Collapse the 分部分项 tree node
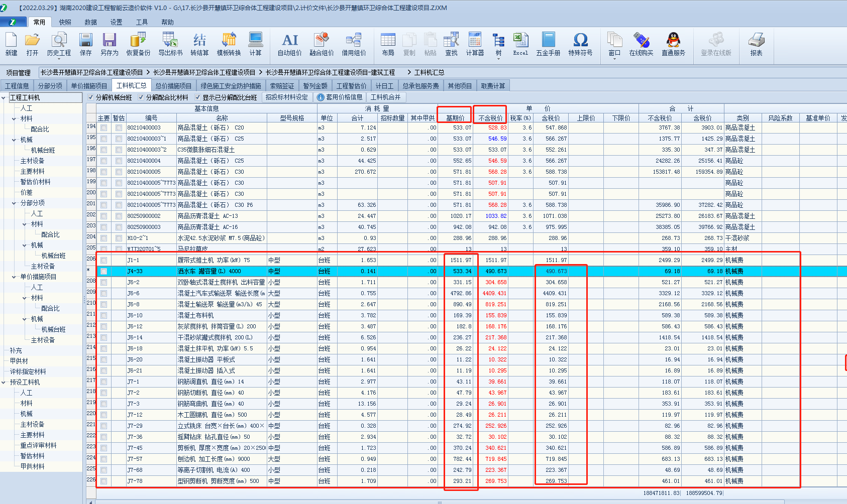 14,203
